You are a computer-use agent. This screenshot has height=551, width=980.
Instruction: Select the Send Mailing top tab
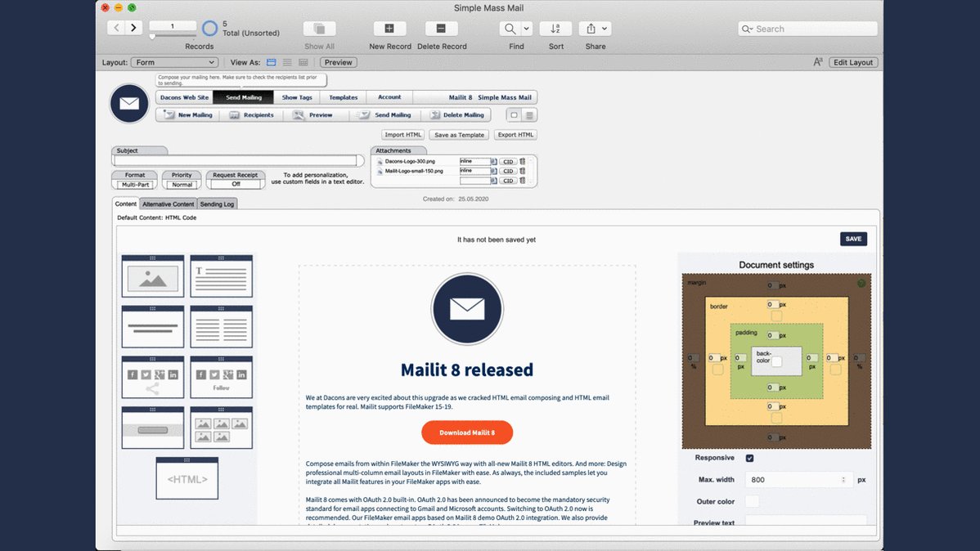[x=243, y=97]
